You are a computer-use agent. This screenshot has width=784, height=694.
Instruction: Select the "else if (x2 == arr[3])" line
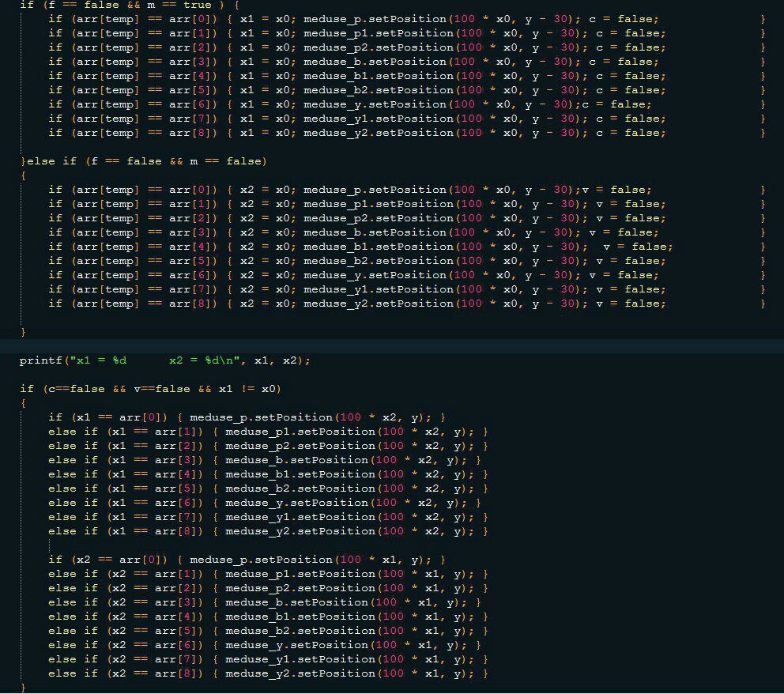[x=265, y=602]
